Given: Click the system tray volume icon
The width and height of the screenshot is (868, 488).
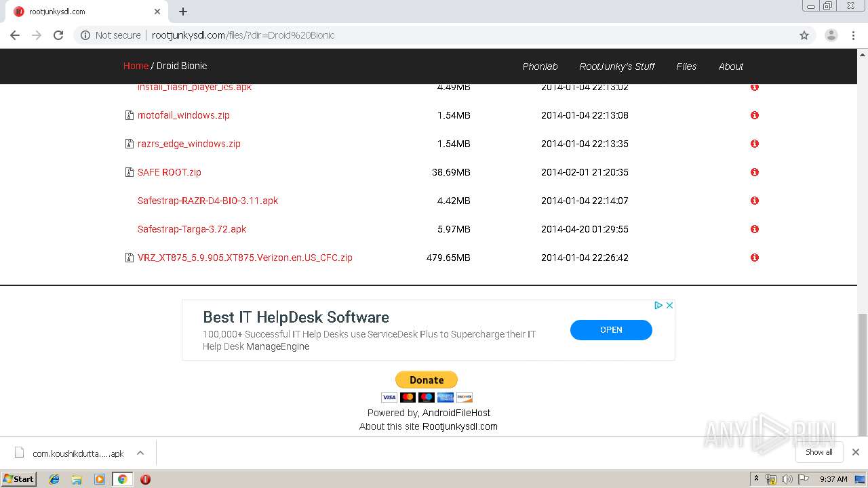Looking at the screenshot, I should pyautogui.click(x=787, y=479).
